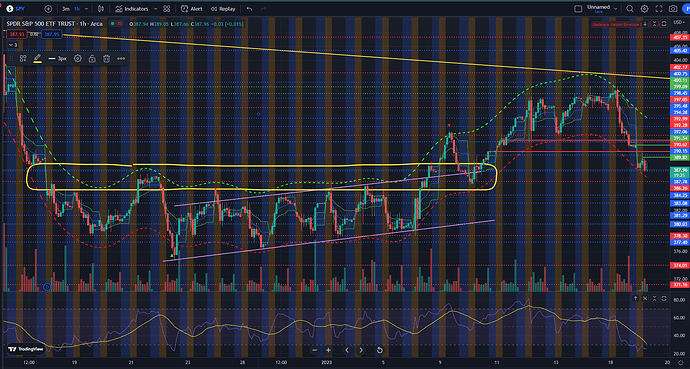Viewport: 690px width, 369px height.
Task: Delete selected drawing with trash icon
Action: tap(106, 58)
